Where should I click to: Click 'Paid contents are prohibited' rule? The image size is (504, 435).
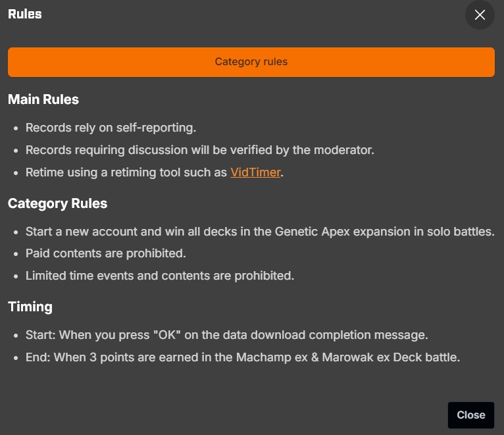106,253
